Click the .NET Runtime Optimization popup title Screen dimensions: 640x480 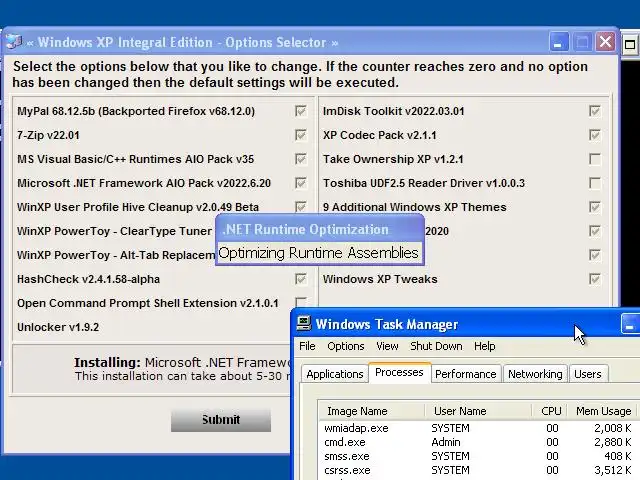click(306, 229)
